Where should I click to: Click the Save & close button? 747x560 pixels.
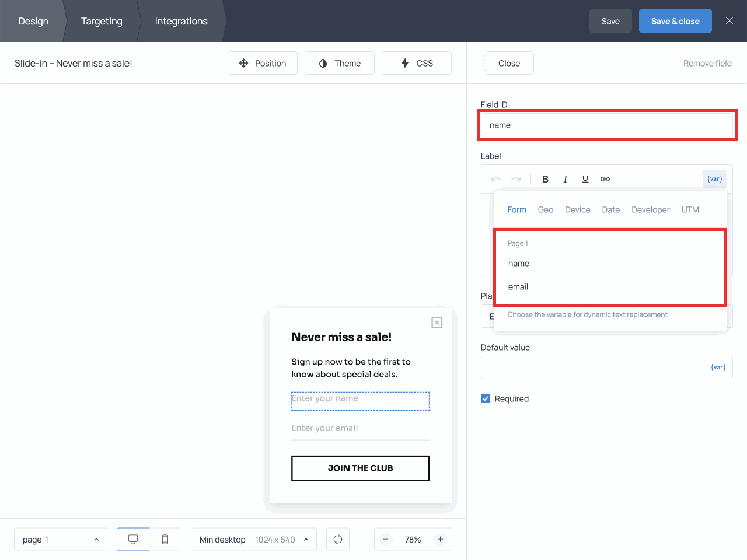click(x=675, y=21)
